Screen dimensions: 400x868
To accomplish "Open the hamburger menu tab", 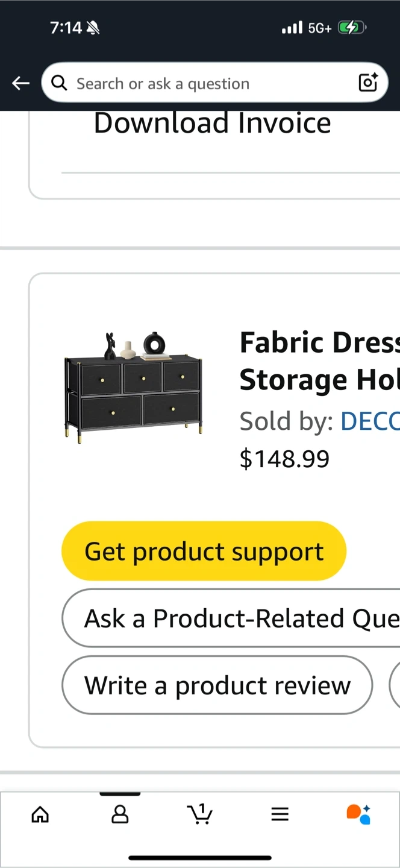I will pyautogui.click(x=280, y=815).
